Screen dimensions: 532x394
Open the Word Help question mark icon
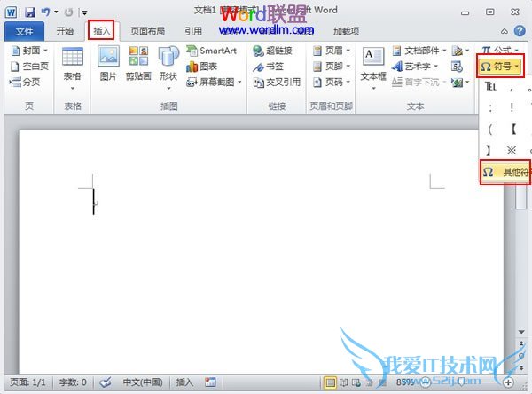pyautogui.click(x=520, y=31)
